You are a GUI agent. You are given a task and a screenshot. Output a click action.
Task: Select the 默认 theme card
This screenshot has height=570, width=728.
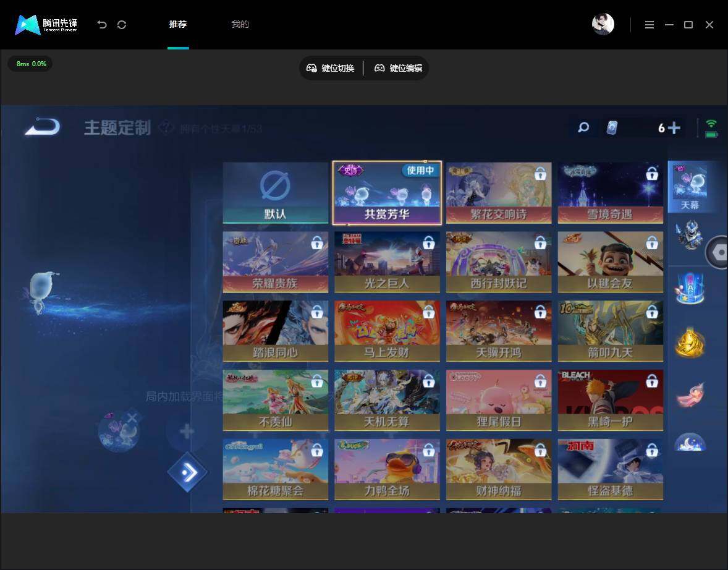(x=276, y=193)
